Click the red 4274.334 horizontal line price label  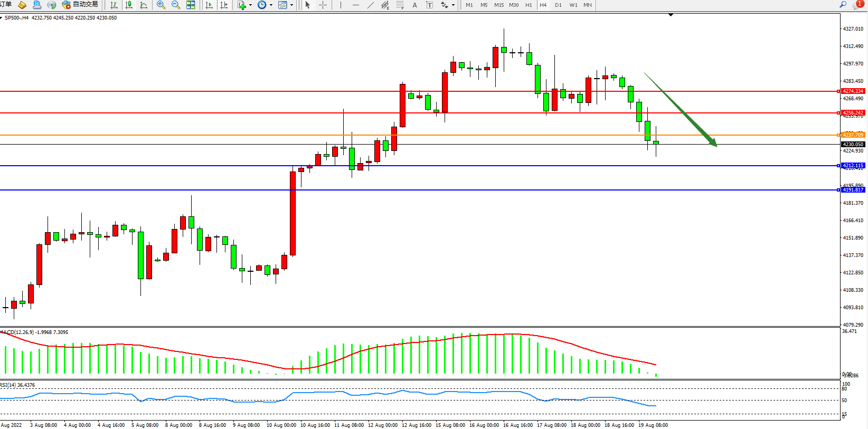(x=853, y=91)
